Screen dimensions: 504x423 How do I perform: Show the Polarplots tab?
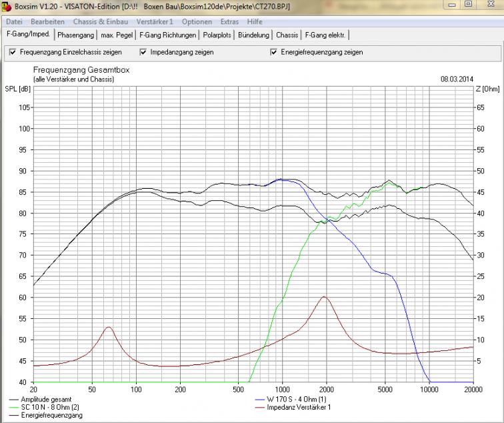coord(219,35)
